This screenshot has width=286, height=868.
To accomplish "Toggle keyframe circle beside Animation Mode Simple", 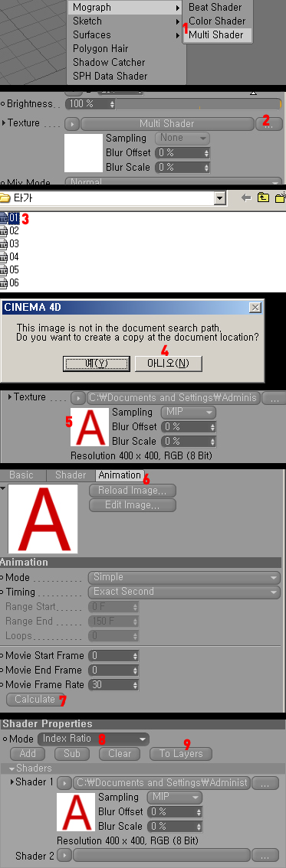I will pos(2,577).
